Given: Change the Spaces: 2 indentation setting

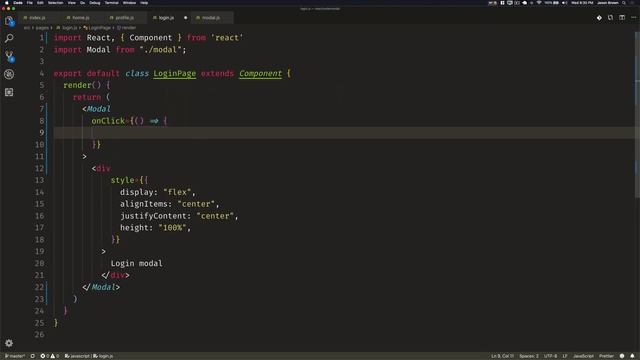Looking at the screenshot, I should pyautogui.click(x=529, y=356).
